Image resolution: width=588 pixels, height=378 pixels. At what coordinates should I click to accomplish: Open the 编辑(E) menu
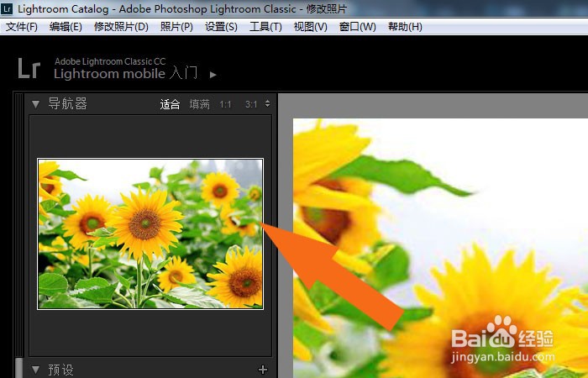66,27
